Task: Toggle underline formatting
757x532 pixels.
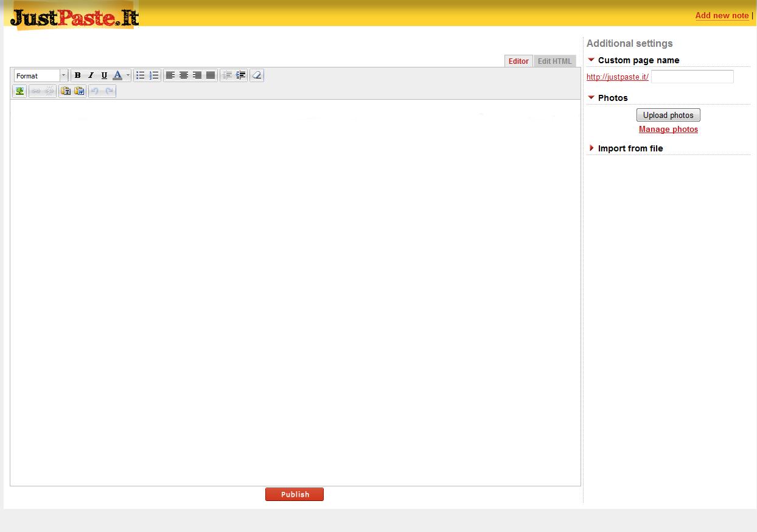Action: click(104, 75)
